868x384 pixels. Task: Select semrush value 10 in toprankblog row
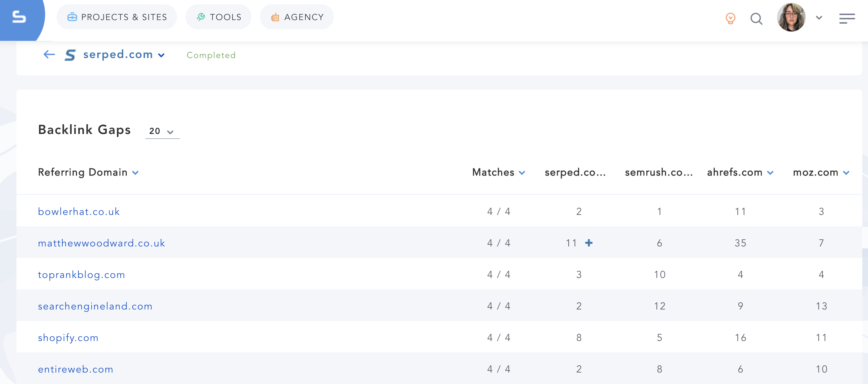coord(660,275)
